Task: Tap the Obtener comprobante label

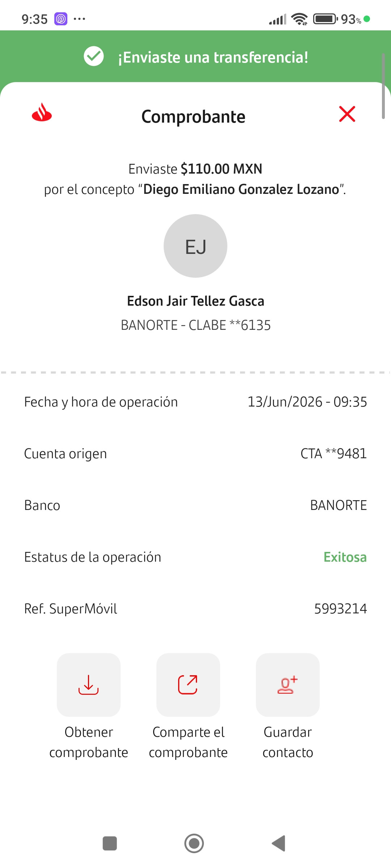Action: coord(89,742)
